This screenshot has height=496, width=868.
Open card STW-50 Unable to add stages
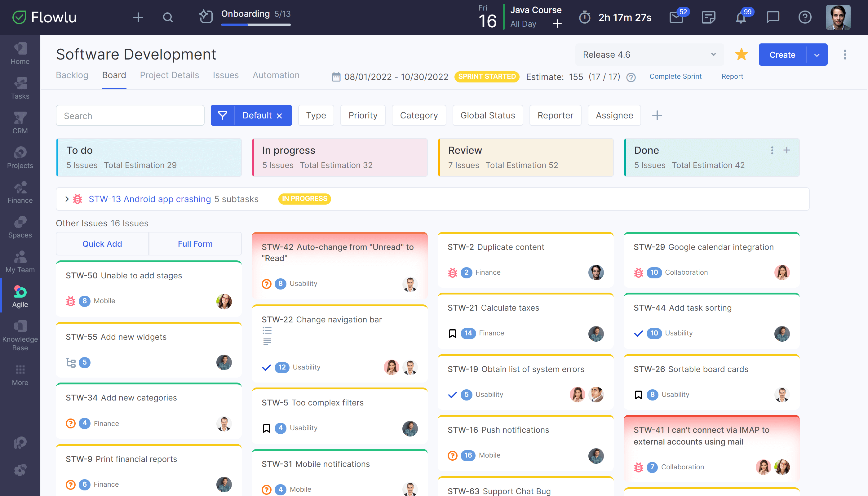click(149, 289)
